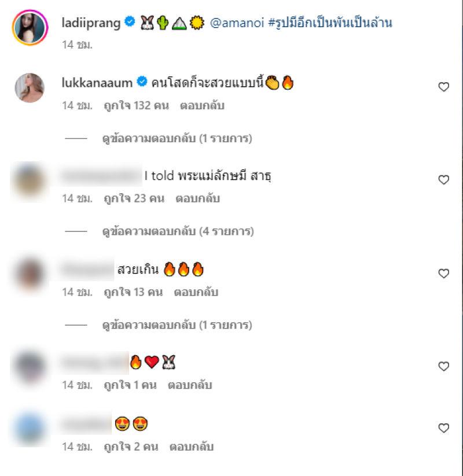
Task: Reply to the comment with 13 likes
Action: (196, 292)
